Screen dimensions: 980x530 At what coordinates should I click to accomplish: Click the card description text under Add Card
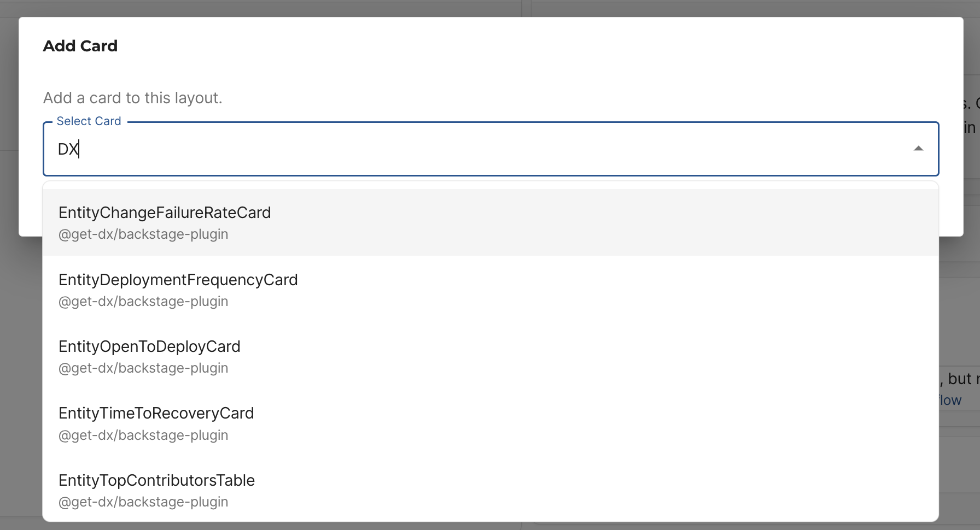tap(133, 98)
